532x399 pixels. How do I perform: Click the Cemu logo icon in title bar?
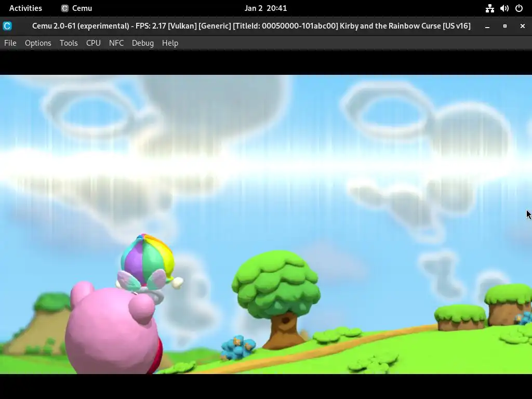[7, 26]
